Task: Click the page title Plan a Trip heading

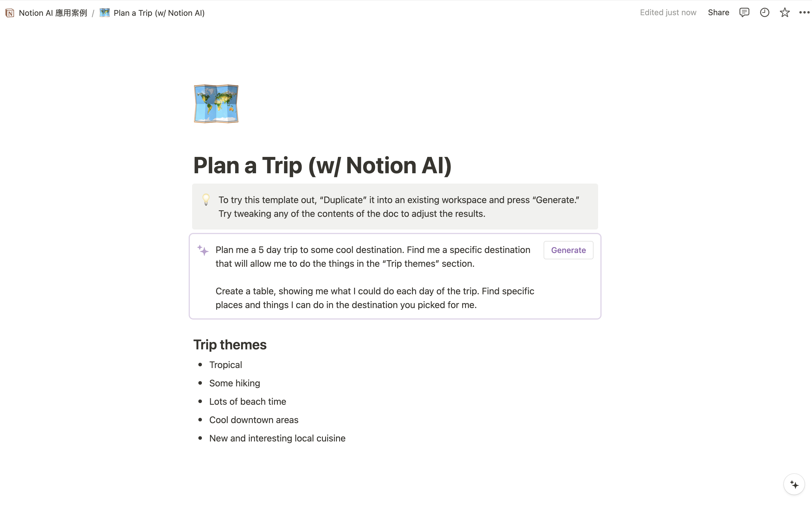Action: (x=322, y=165)
